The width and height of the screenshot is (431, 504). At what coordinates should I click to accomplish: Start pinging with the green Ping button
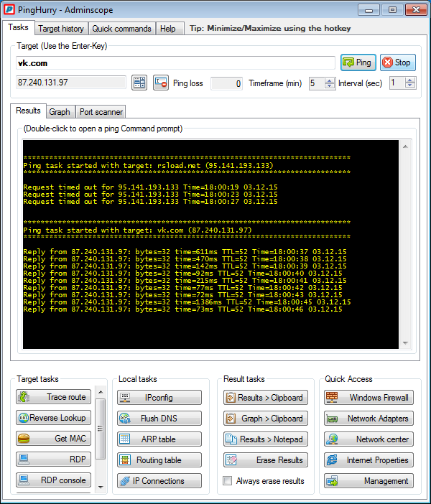(358, 62)
